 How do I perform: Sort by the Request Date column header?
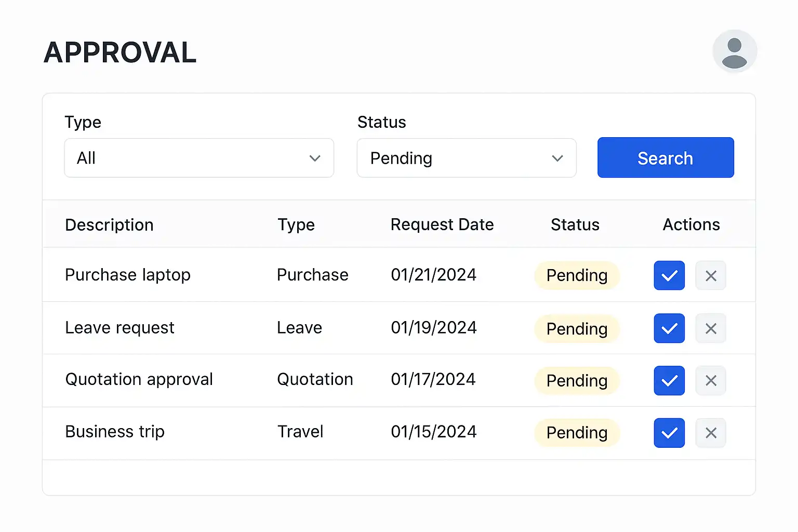point(442,224)
